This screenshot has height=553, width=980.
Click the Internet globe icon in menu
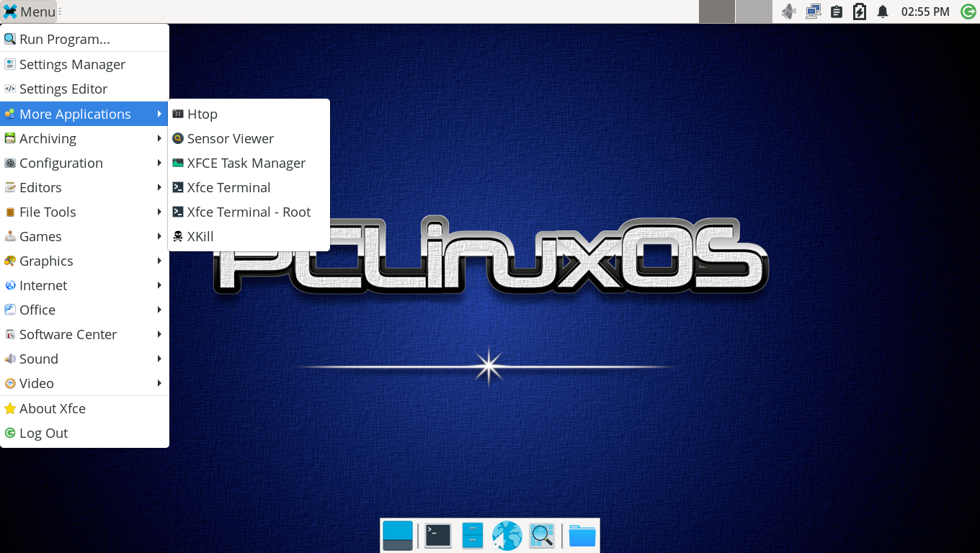[10, 285]
